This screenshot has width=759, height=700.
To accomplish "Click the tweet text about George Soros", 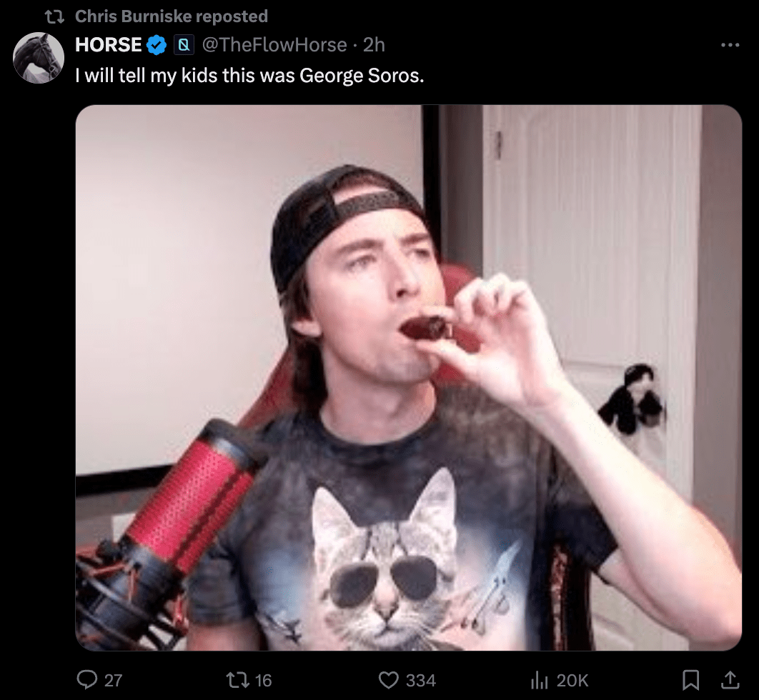I will click(250, 75).
